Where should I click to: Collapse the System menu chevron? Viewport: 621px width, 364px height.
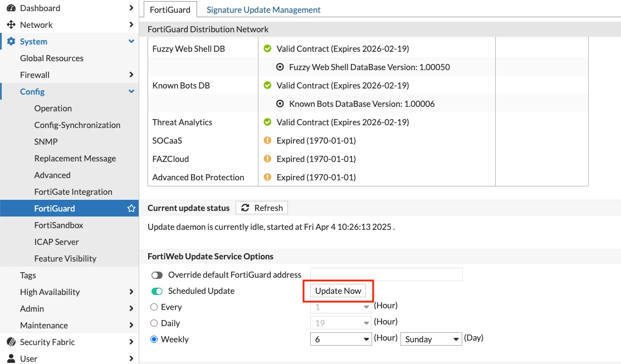tap(131, 41)
